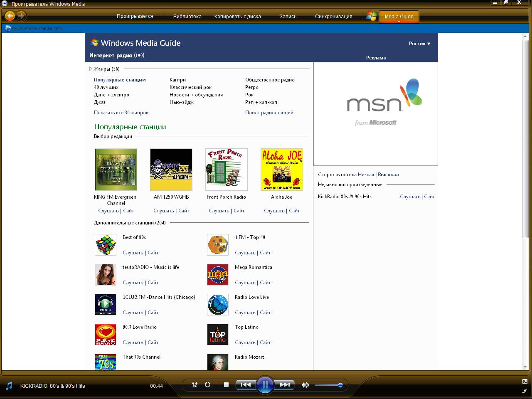The width and height of the screenshot is (532, 399).
Task: Go back with the yellow back arrow
Action: 10,16
